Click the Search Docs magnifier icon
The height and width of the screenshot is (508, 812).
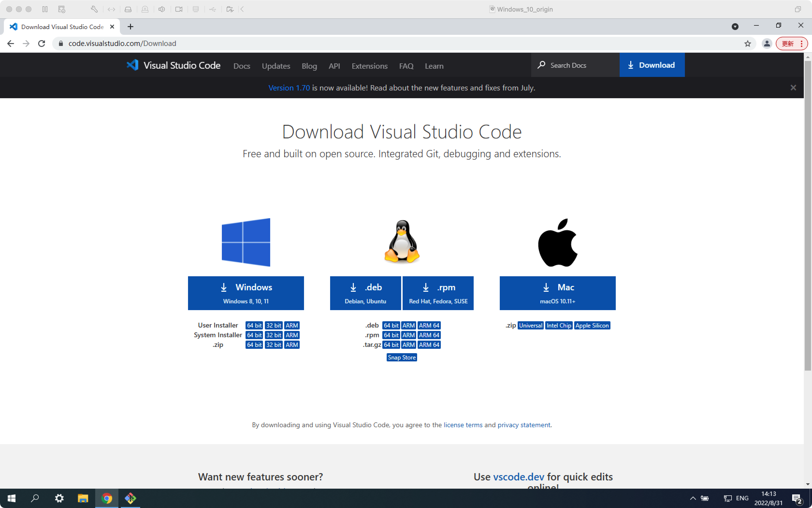[x=541, y=65]
